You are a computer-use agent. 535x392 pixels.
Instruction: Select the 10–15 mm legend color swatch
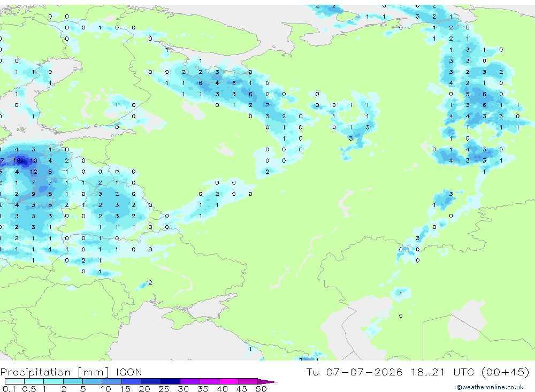(112, 381)
